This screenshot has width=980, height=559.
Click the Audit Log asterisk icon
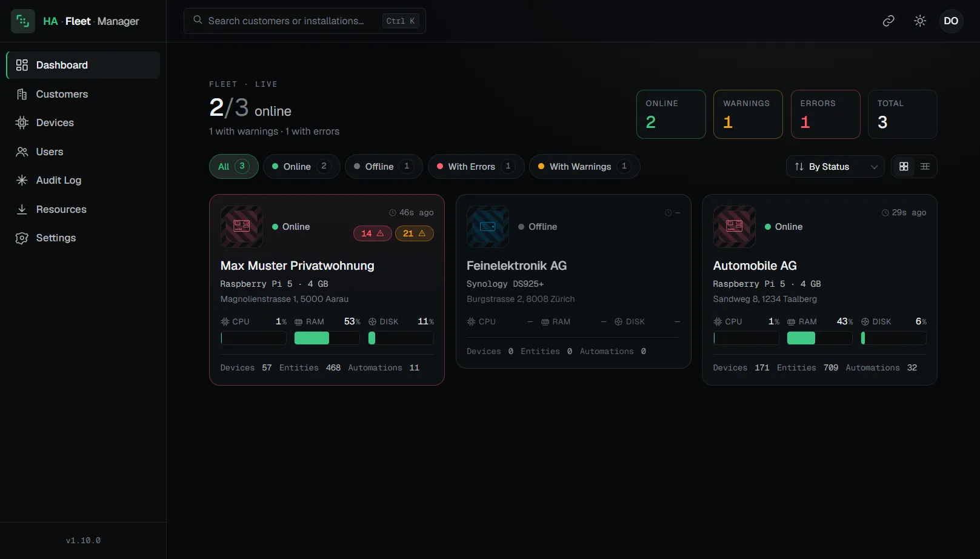(22, 180)
